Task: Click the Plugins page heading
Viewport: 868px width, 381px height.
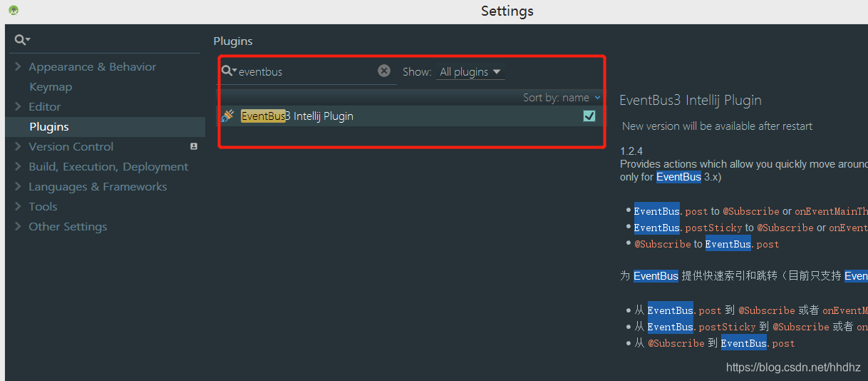Action: (233, 41)
